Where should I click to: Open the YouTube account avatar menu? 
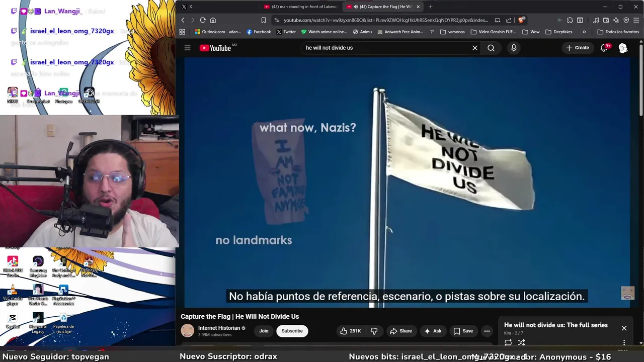pos(623,48)
